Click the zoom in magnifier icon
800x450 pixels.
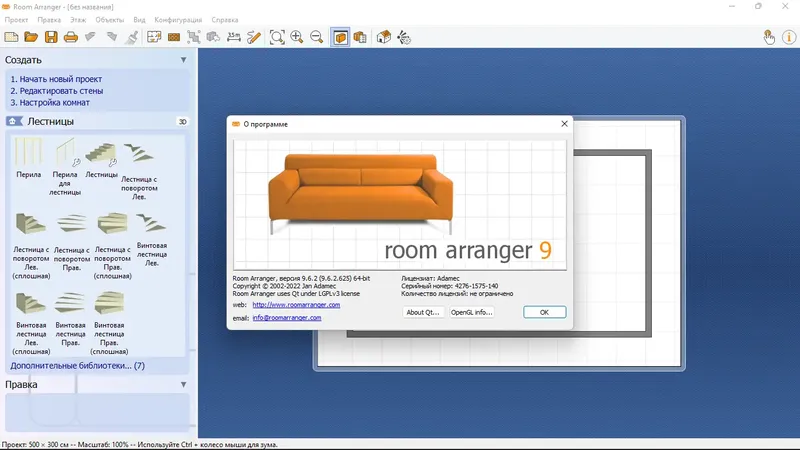[x=296, y=37]
